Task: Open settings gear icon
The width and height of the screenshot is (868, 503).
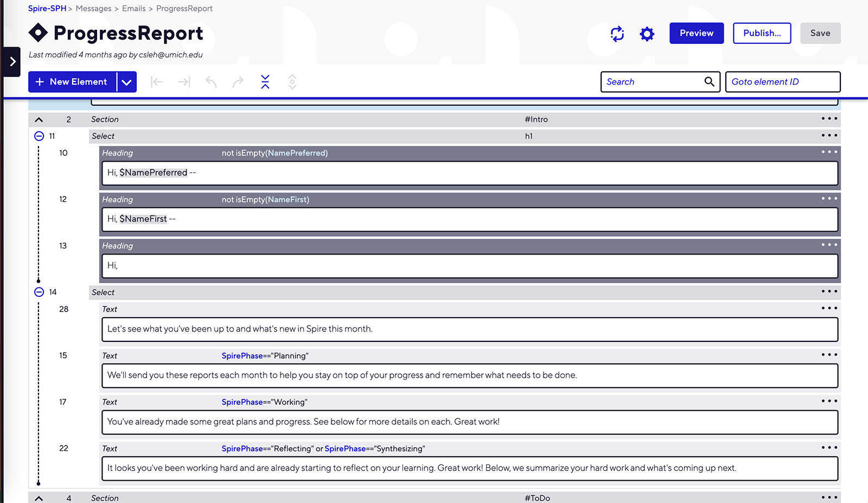Action: pos(647,34)
